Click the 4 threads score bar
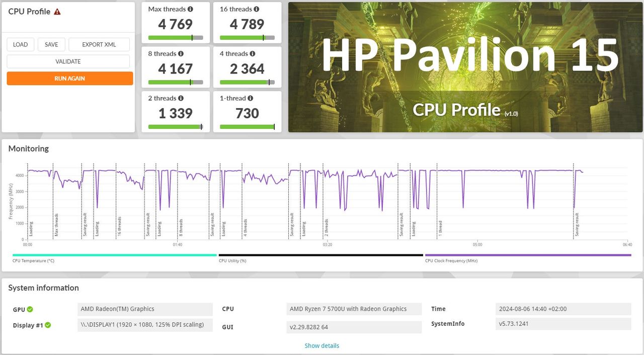The height and width of the screenshot is (355, 644). tap(247, 83)
